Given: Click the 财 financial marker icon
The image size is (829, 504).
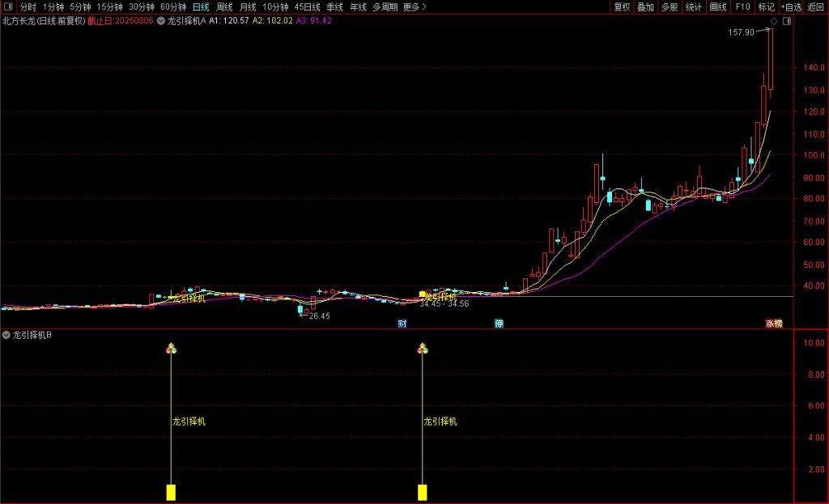Looking at the screenshot, I should coord(402,324).
